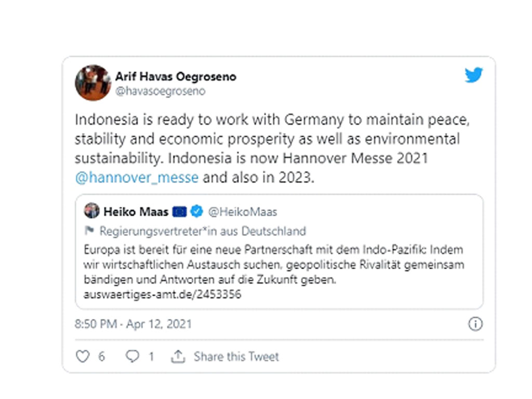Click the Arif Havas Oegroseno display name
The height and width of the screenshot is (399, 532).
pos(176,76)
